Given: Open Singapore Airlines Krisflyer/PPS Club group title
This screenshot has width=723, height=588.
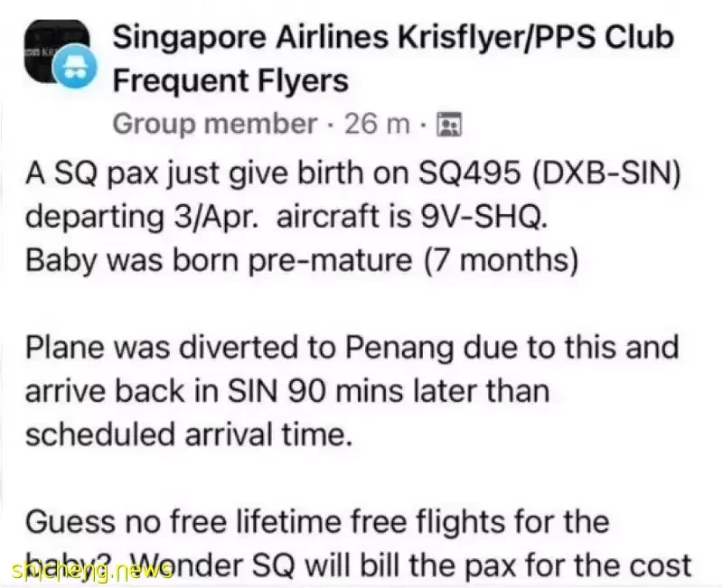Looking at the screenshot, I should (x=393, y=36).
